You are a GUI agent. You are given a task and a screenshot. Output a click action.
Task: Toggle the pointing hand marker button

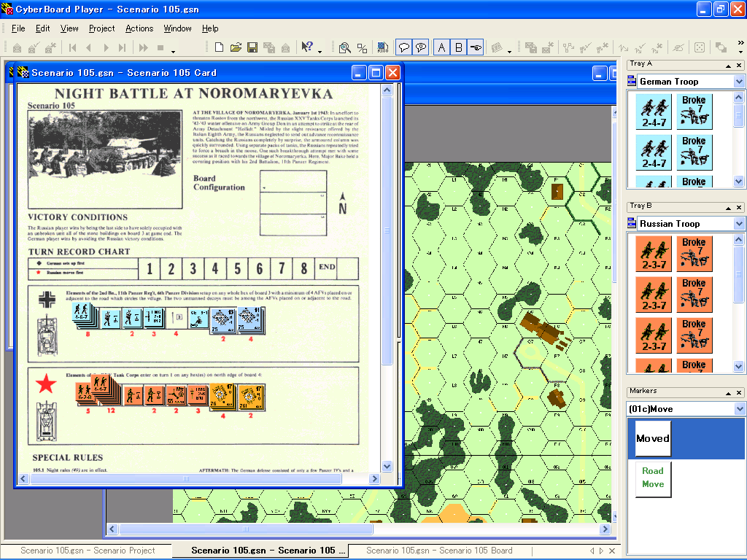[476, 47]
